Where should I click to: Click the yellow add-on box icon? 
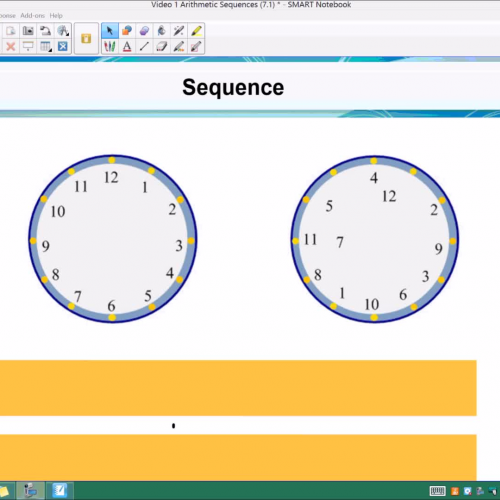(x=86, y=38)
